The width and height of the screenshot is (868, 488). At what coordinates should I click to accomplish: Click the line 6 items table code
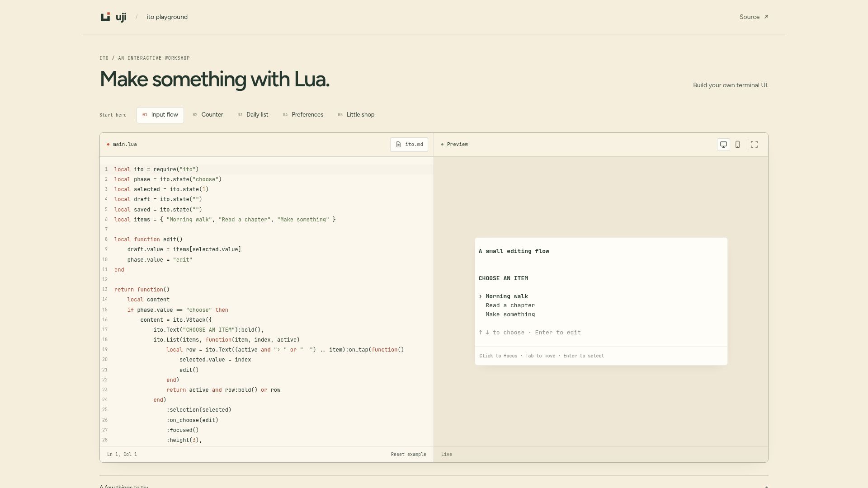(x=225, y=220)
